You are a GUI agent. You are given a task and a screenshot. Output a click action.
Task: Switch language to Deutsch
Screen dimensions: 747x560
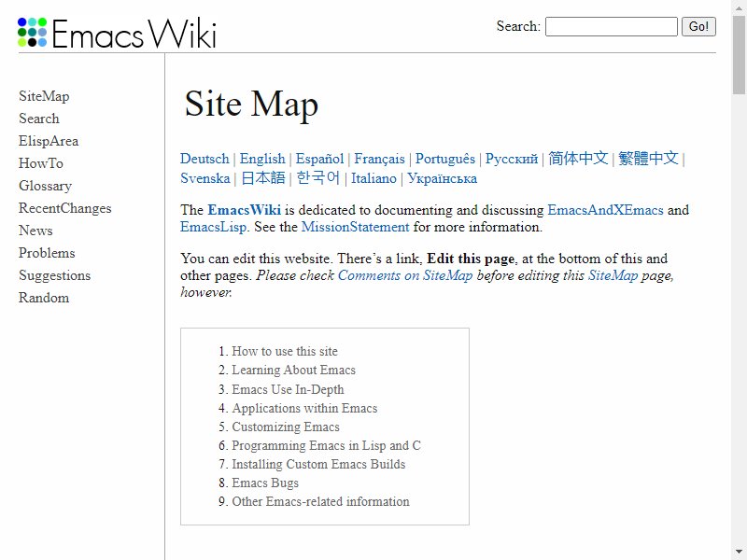click(204, 159)
